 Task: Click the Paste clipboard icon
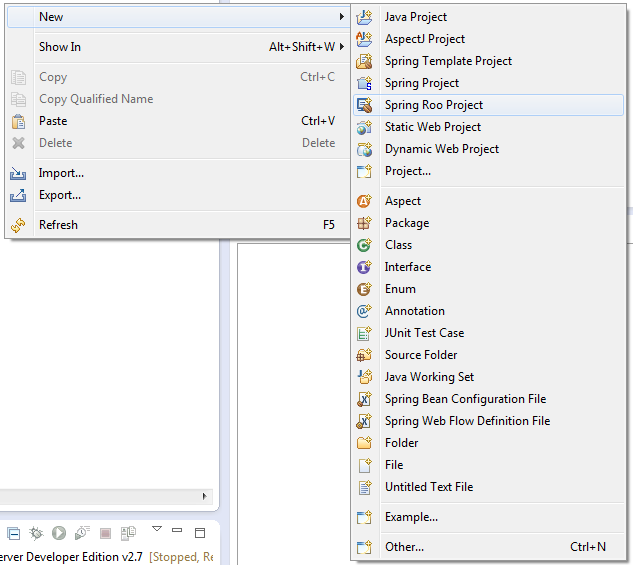click(18, 121)
